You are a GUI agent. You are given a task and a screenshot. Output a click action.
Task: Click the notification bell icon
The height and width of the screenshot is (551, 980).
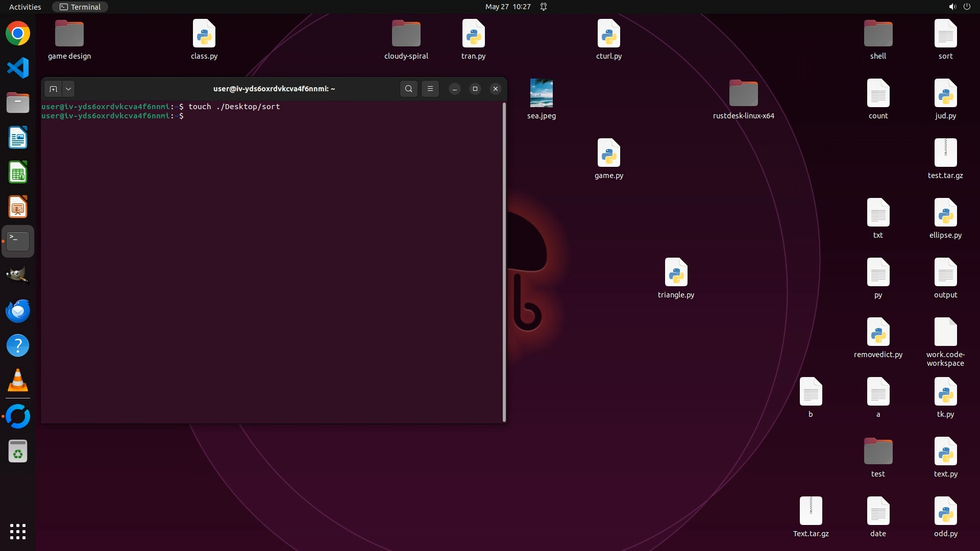pyautogui.click(x=544, y=7)
